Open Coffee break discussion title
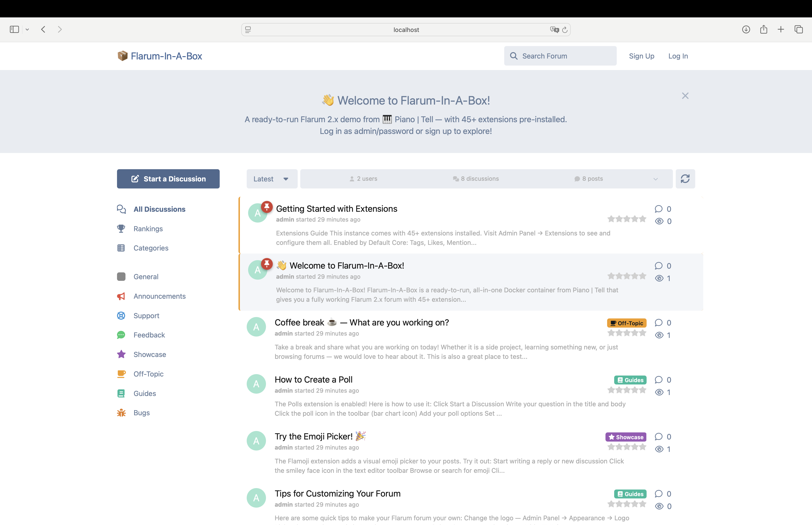 point(362,322)
